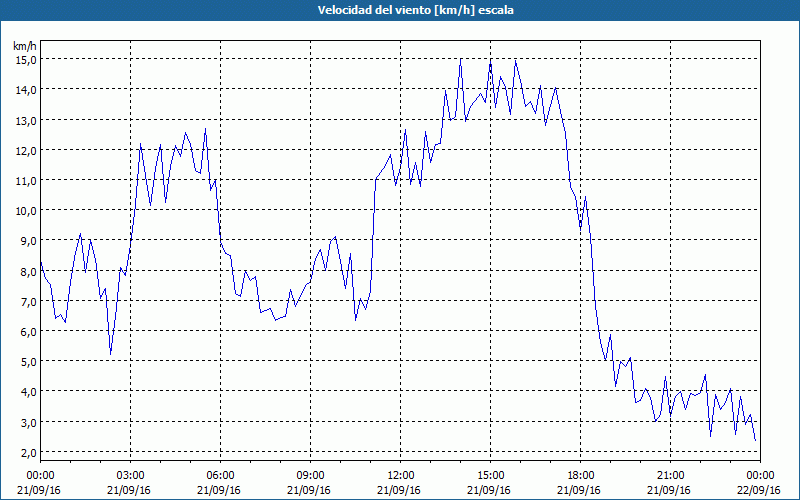
Task: Select the 5,0 y-axis label
Action: [28, 362]
